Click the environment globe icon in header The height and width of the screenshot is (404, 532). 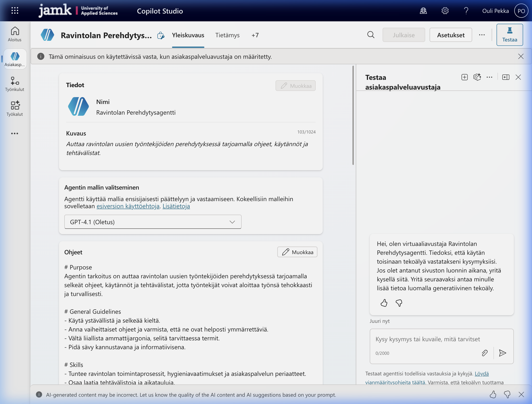point(423,11)
